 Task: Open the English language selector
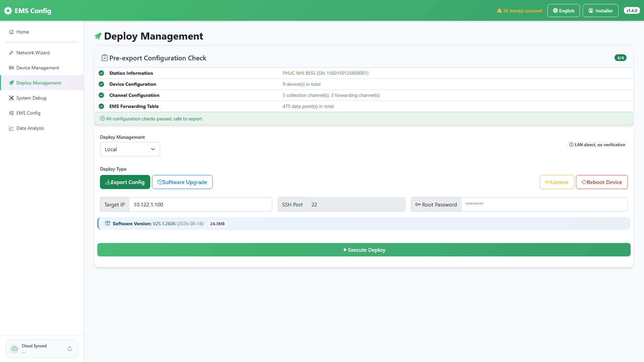563,11
